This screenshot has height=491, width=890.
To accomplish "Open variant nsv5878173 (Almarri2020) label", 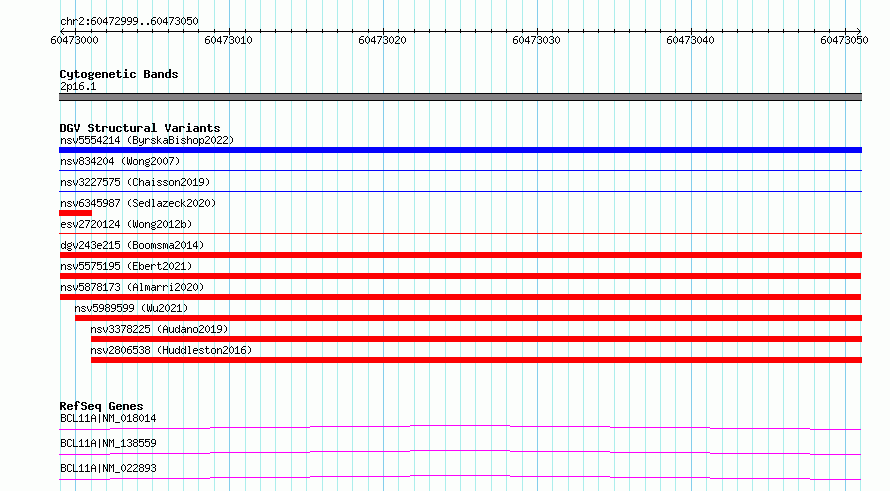I will click(x=132, y=287).
